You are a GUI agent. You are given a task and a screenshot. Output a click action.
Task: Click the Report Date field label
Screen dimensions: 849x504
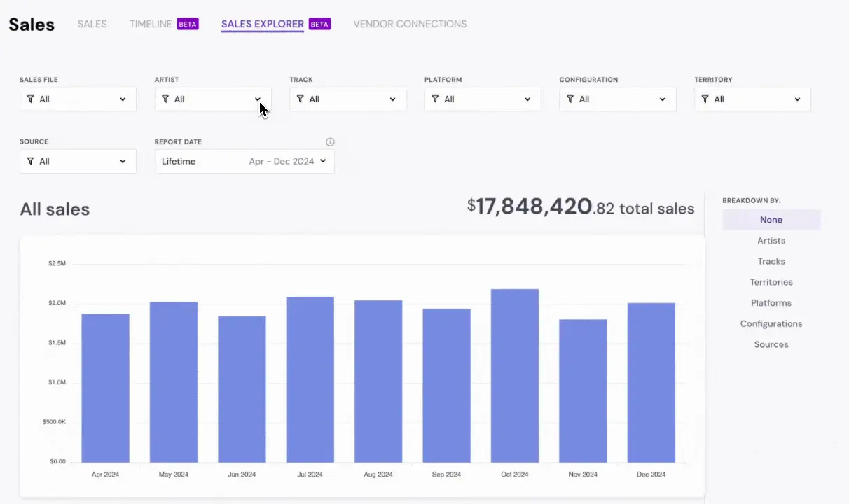click(178, 142)
